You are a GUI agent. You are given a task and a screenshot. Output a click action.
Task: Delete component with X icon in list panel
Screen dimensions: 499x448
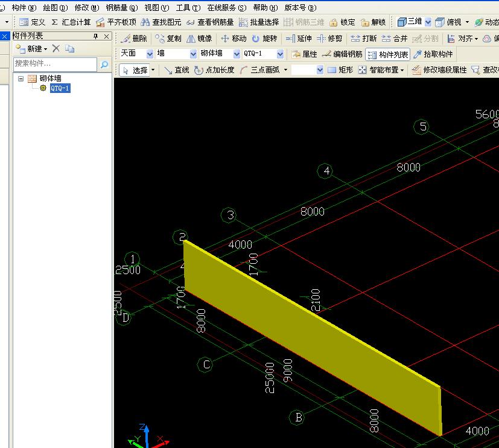[x=56, y=48]
